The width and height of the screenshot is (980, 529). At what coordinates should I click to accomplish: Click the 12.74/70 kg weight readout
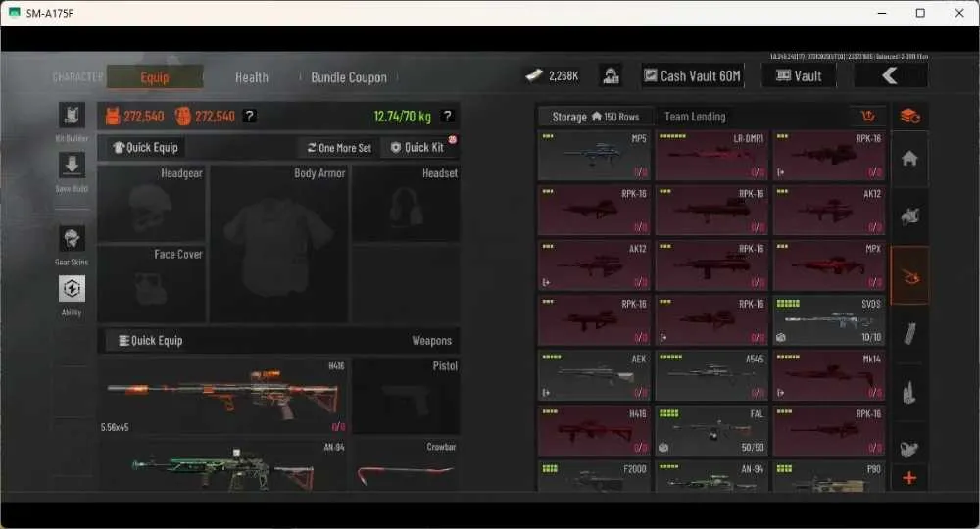click(403, 117)
